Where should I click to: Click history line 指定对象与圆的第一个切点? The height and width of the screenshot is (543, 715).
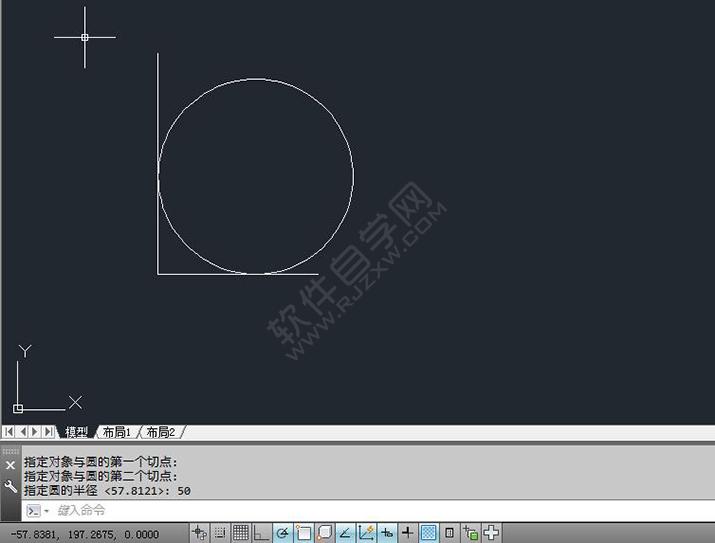(100, 462)
